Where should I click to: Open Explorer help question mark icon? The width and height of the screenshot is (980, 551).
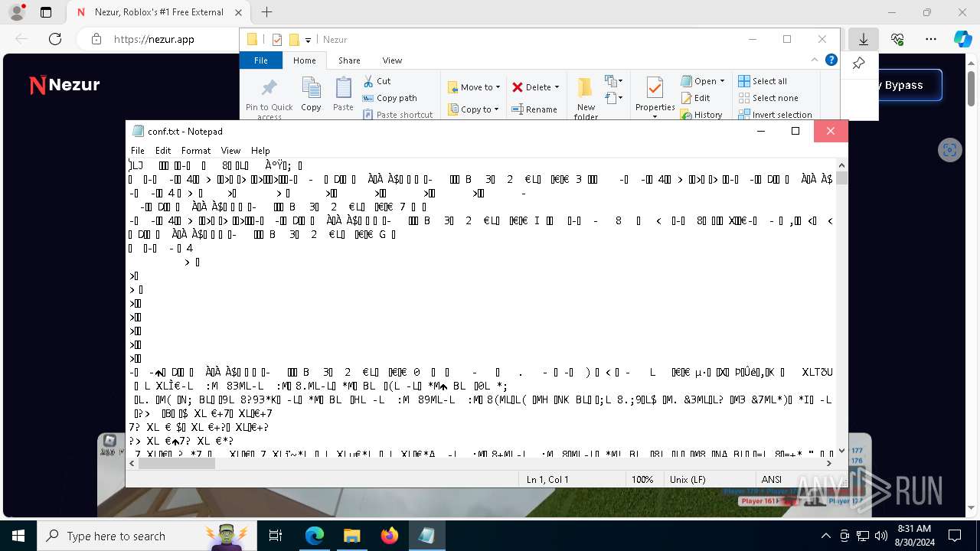point(831,60)
